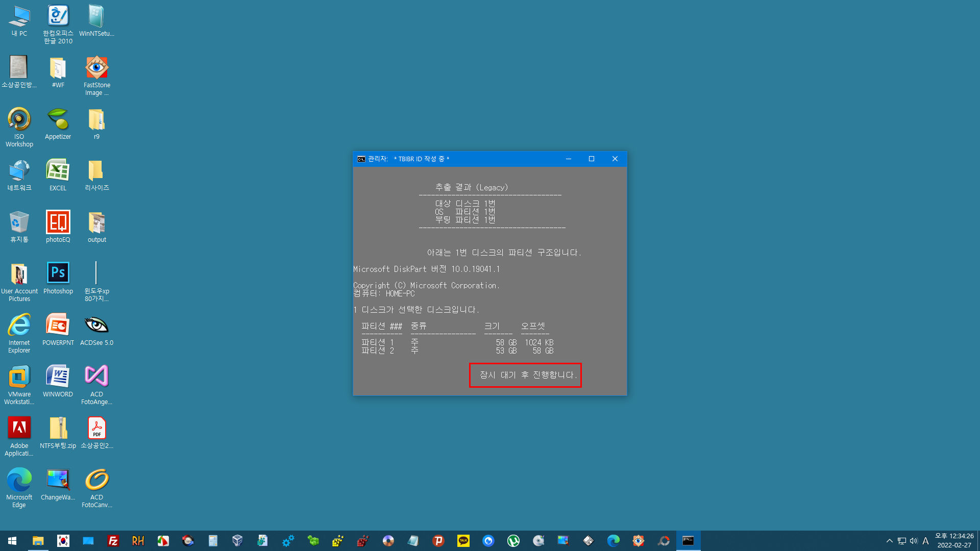Click the '파티션 1' row in console

click(457, 342)
